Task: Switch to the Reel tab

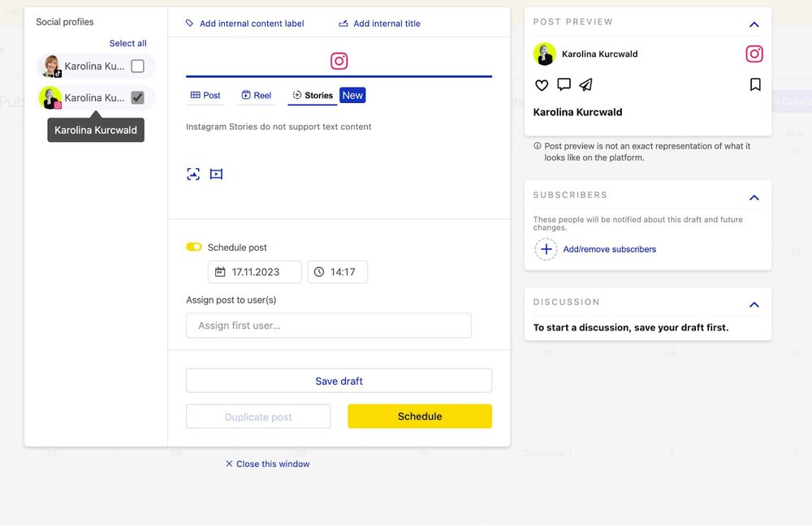Action: tap(256, 95)
